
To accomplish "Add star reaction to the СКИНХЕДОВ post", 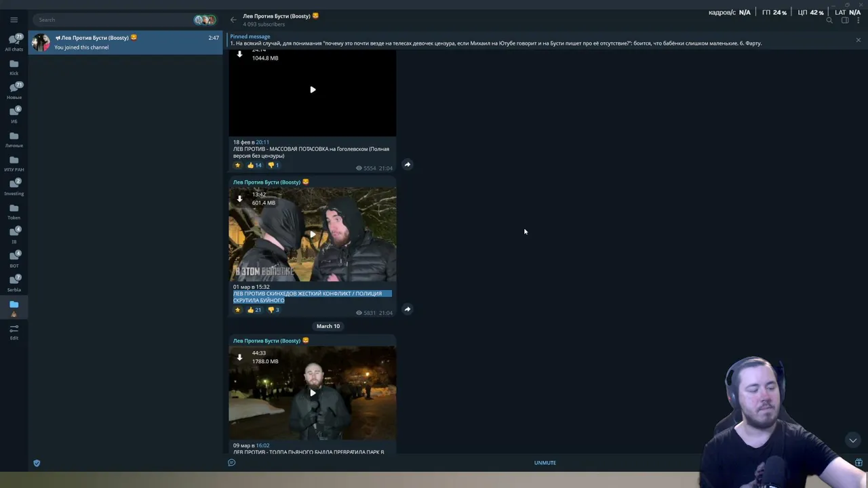I will (237, 310).
